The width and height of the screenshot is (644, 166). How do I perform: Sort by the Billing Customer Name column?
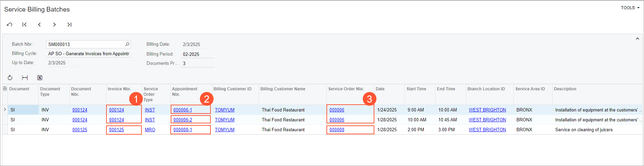coord(283,89)
